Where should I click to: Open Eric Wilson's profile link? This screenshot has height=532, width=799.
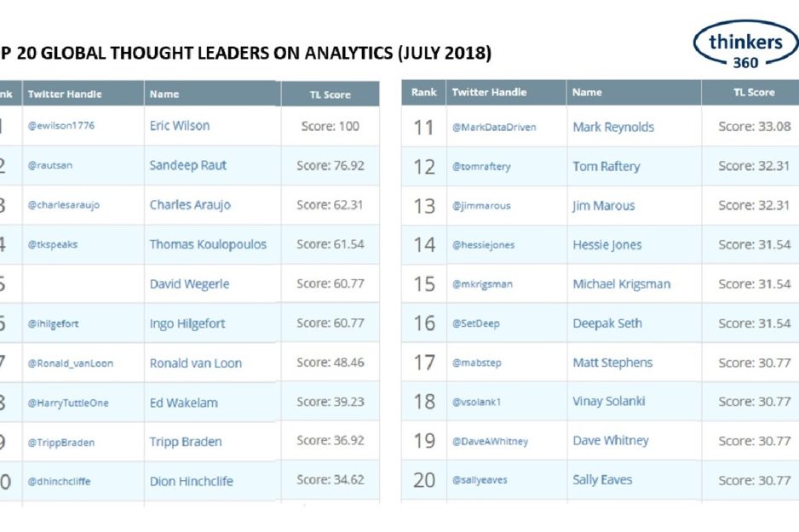180,126
